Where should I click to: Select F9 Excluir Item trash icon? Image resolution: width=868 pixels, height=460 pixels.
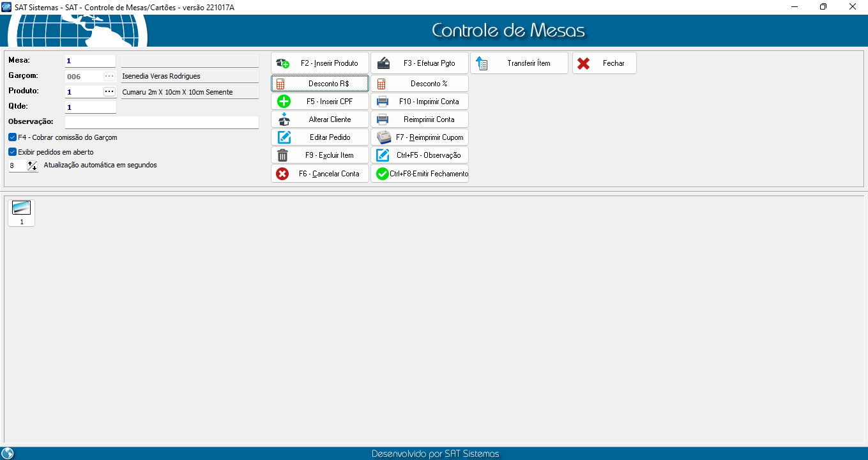click(283, 155)
